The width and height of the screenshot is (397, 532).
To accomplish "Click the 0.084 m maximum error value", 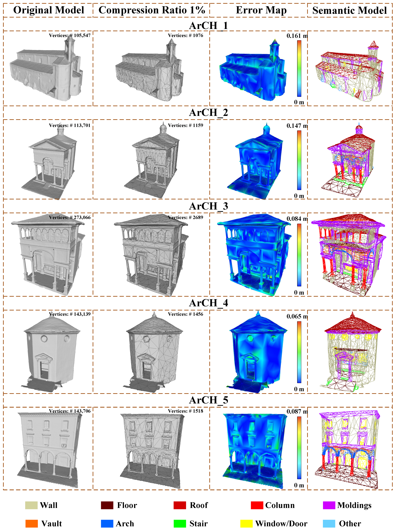I will tap(297, 219).
